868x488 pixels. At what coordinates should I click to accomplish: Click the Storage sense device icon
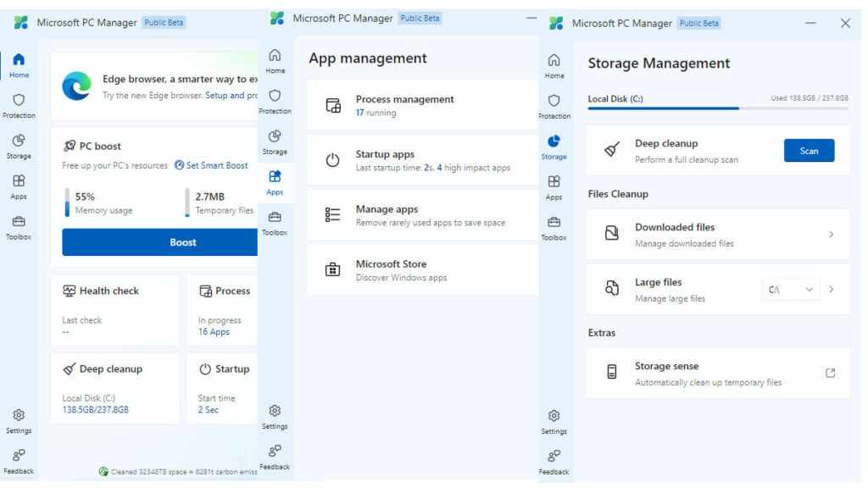(x=612, y=372)
